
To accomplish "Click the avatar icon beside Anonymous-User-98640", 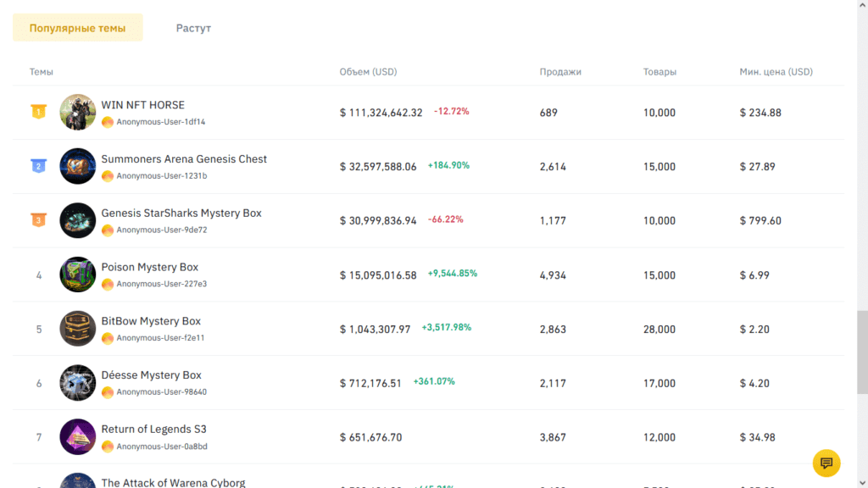I will [108, 392].
